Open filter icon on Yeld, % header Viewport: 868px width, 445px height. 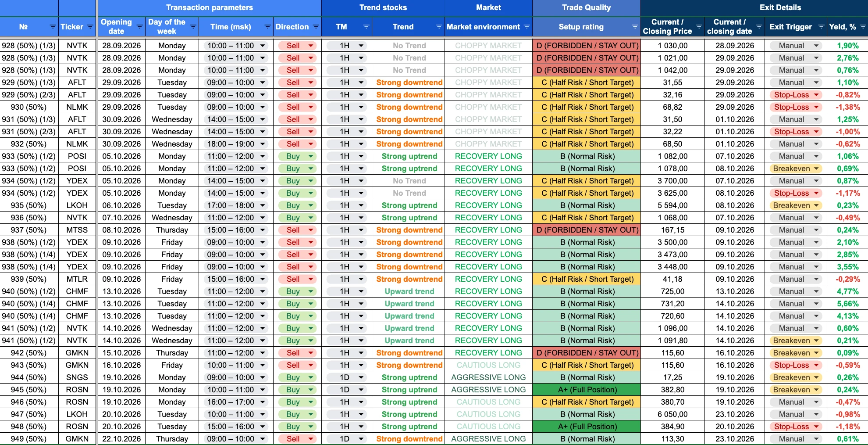(x=863, y=27)
